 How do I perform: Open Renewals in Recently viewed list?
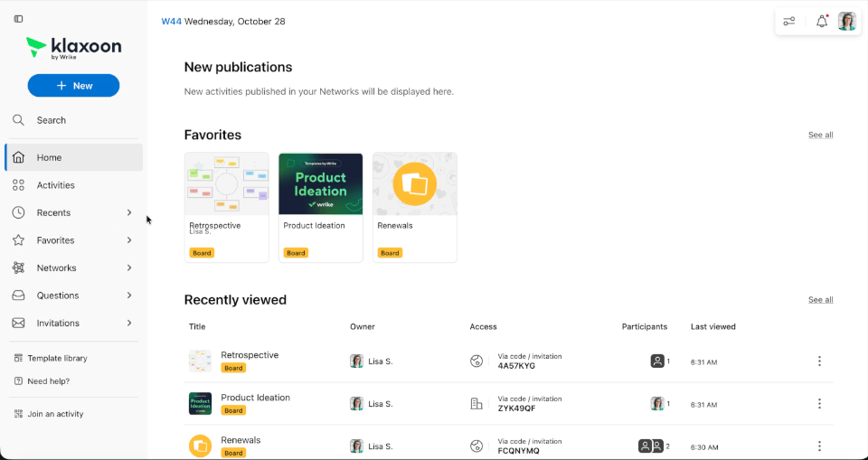pyautogui.click(x=241, y=440)
